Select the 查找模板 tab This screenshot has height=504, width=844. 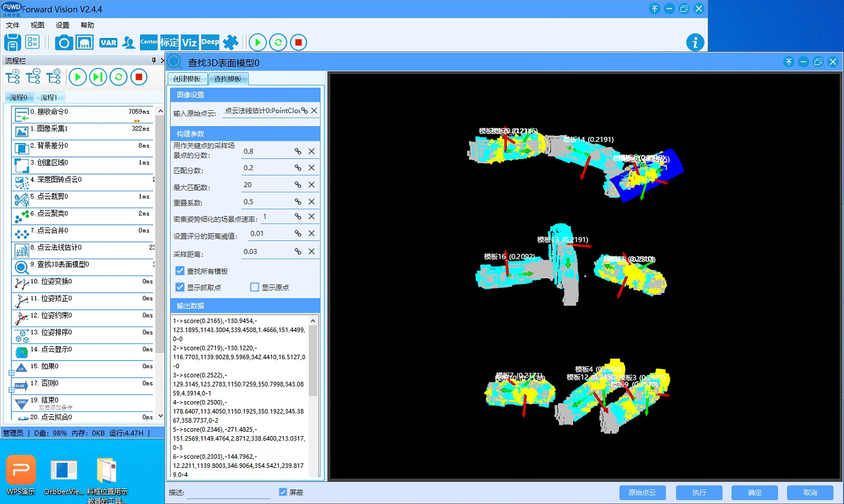point(228,79)
